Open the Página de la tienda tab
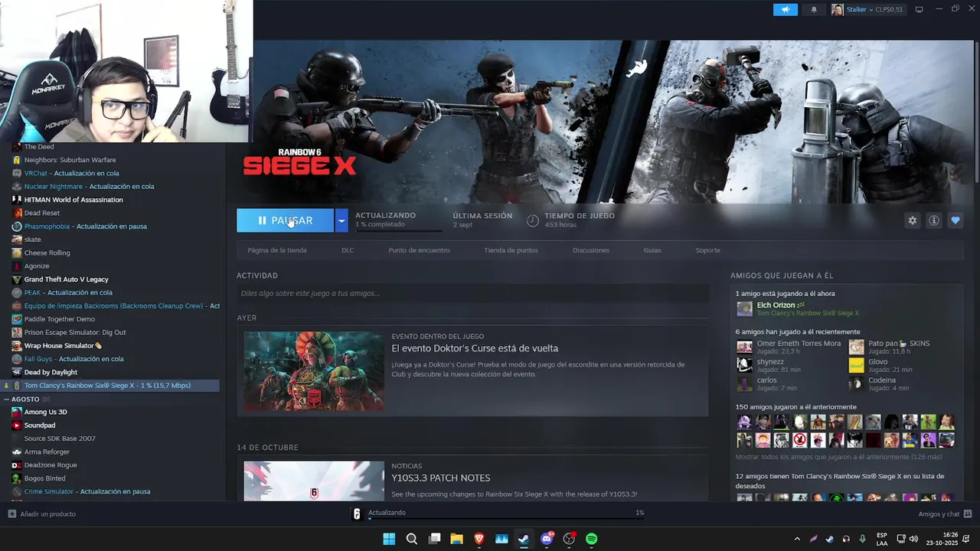The height and width of the screenshot is (551, 980). click(277, 250)
